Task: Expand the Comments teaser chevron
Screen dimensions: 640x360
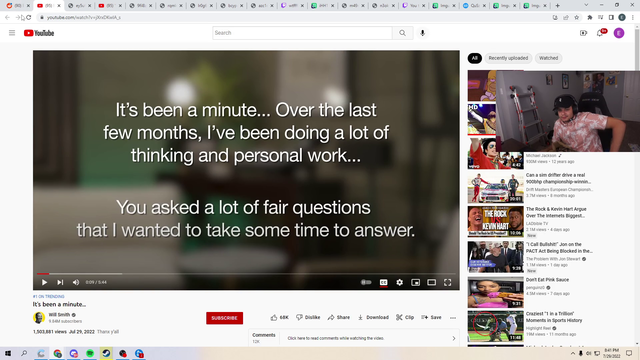Action: pos(453,338)
